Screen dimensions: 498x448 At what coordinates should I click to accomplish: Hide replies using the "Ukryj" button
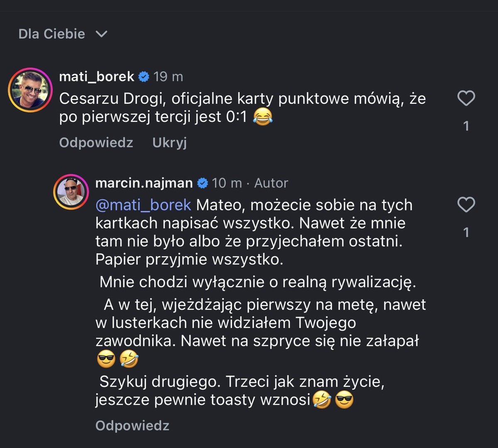pyautogui.click(x=169, y=142)
